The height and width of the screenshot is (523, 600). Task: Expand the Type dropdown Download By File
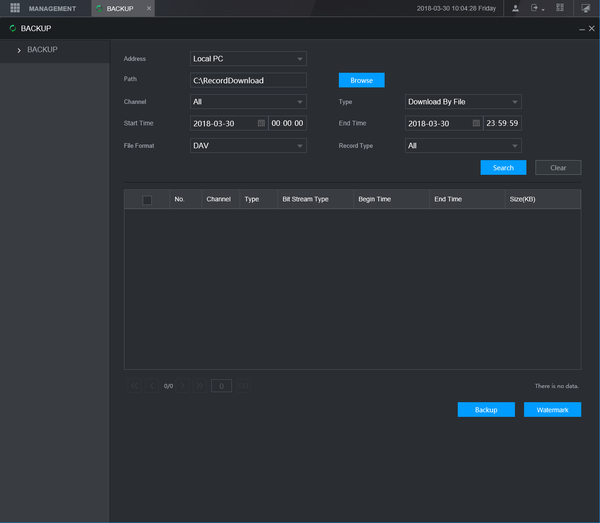click(463, 102)
